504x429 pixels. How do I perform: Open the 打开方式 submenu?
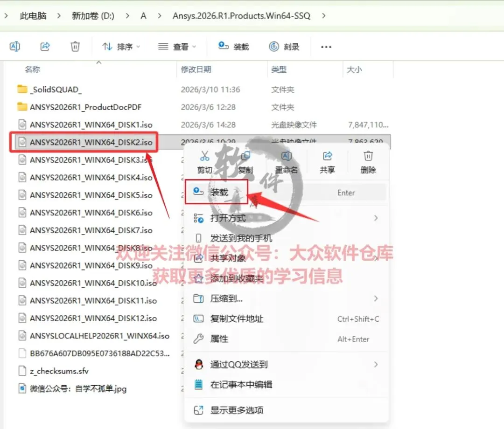[286, 218]
